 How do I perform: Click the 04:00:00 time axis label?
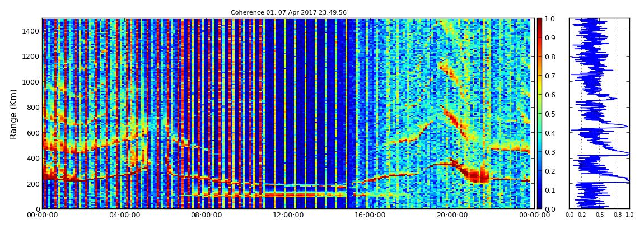123,215
